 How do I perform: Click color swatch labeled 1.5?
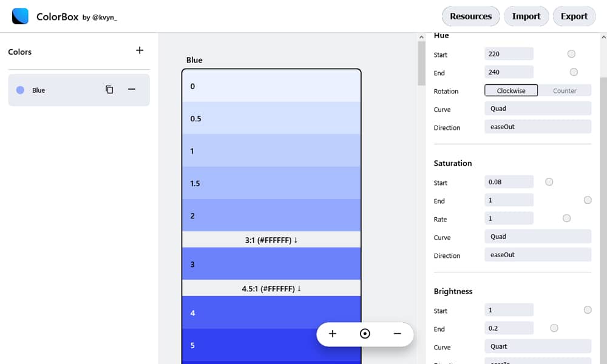coord(271,183)
